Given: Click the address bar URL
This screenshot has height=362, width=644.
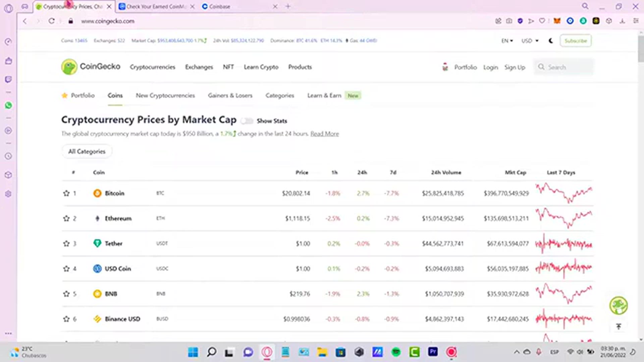Looking at the screenshot, I should [x=108, y=21].
